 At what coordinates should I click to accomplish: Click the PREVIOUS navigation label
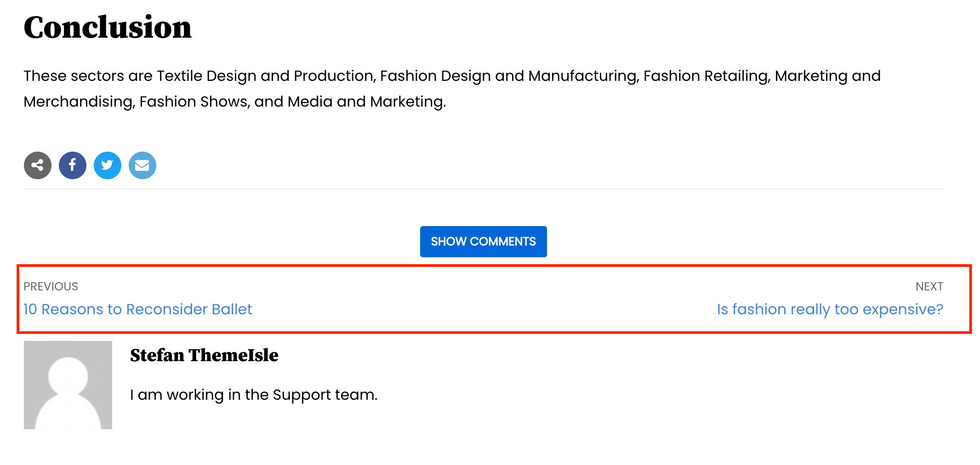point(51,286)
